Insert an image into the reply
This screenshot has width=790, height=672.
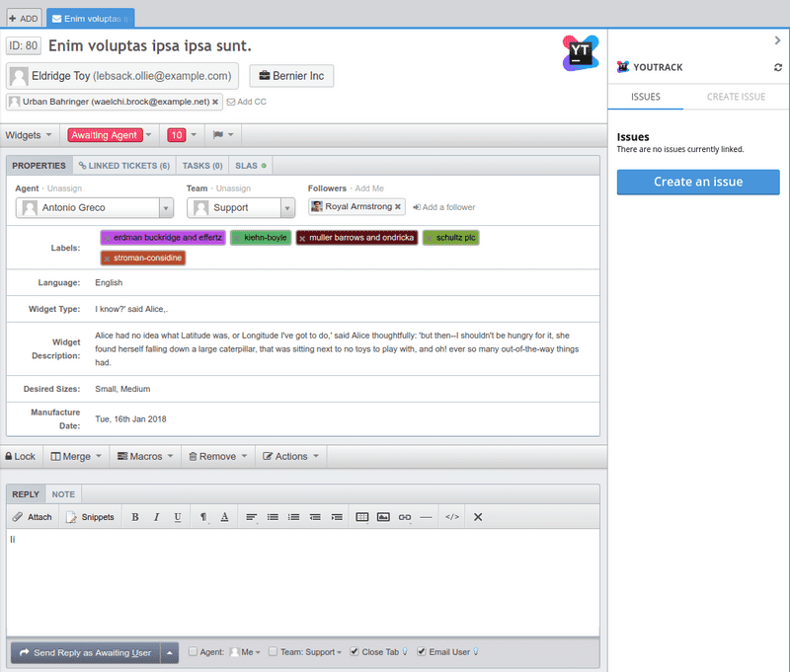click(384, 516)
